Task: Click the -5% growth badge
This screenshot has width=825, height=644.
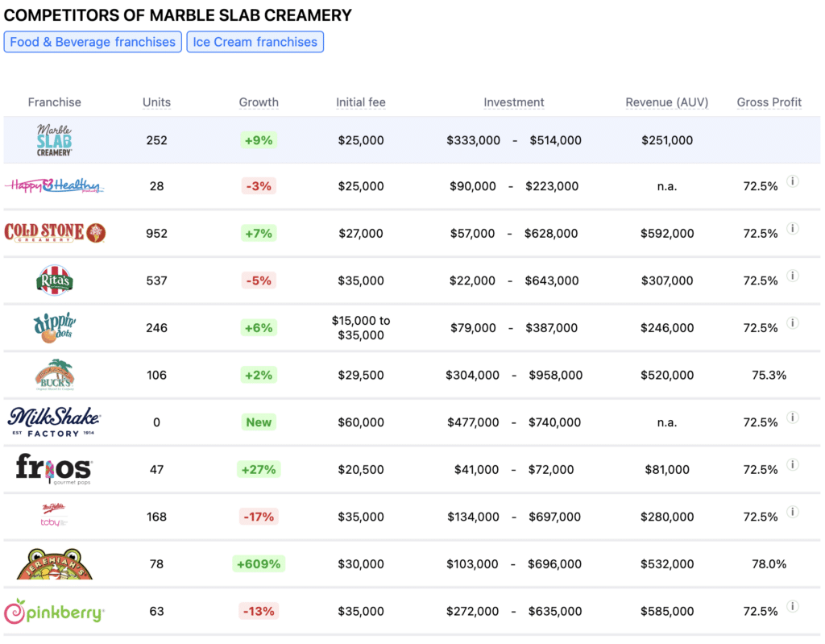Action: point(259,280)
